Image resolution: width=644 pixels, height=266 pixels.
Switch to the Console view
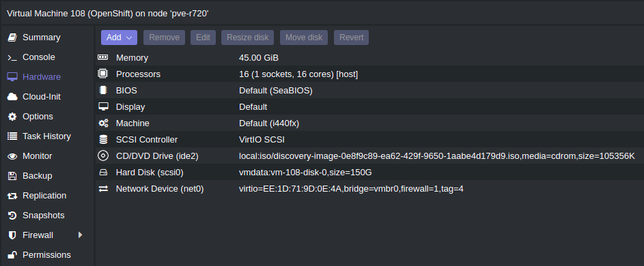pyautogui.click(x=39, y=57)
